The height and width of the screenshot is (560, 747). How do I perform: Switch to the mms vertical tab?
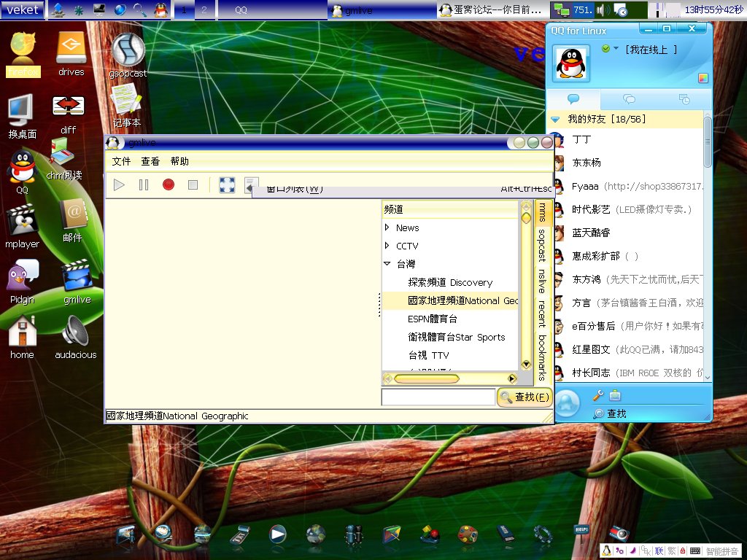[543, 212]
